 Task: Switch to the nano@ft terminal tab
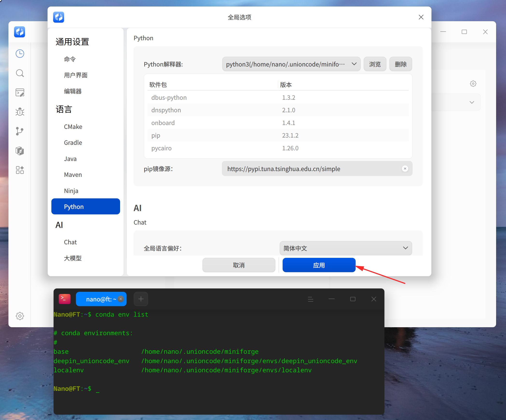coord(101,299)
